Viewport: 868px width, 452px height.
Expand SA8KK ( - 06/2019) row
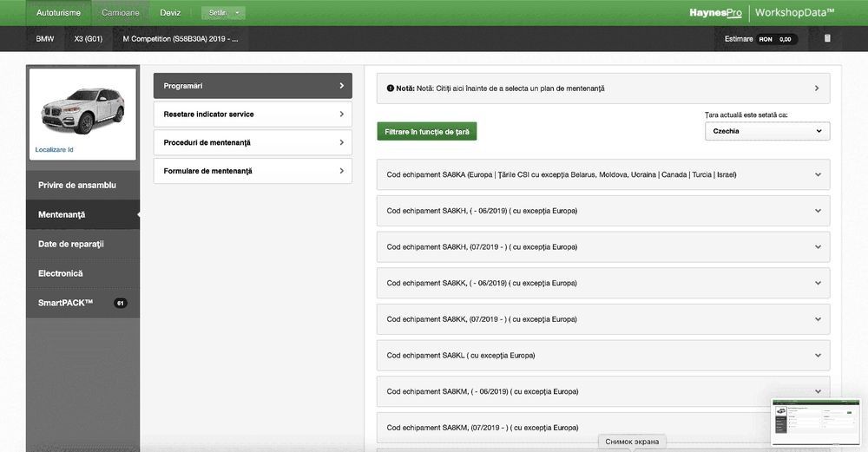(x=603, y=284)
